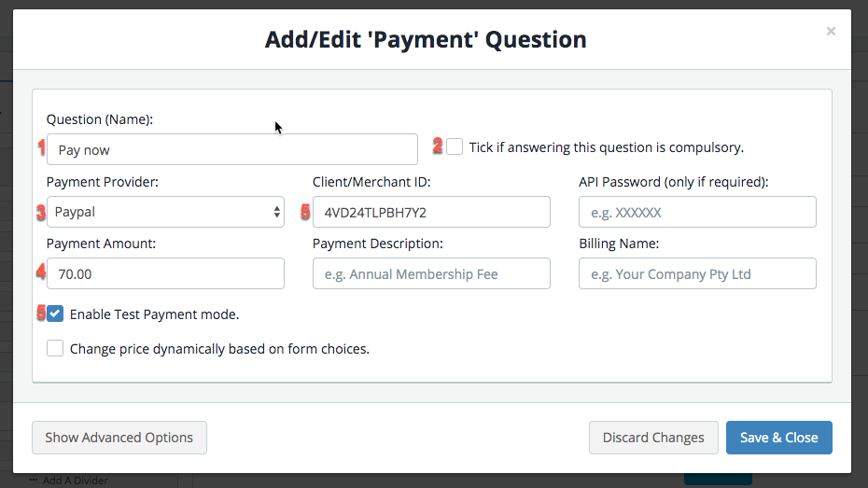
Task: Disable the Enable Test Payment mode checkbox
Action: click(x=56, y=314)
